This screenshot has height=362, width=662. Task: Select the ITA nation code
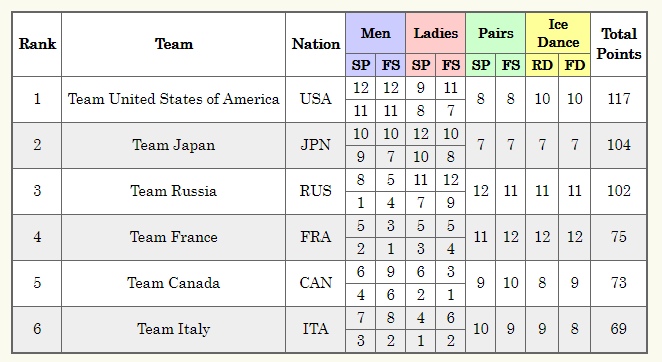point(315,329)
